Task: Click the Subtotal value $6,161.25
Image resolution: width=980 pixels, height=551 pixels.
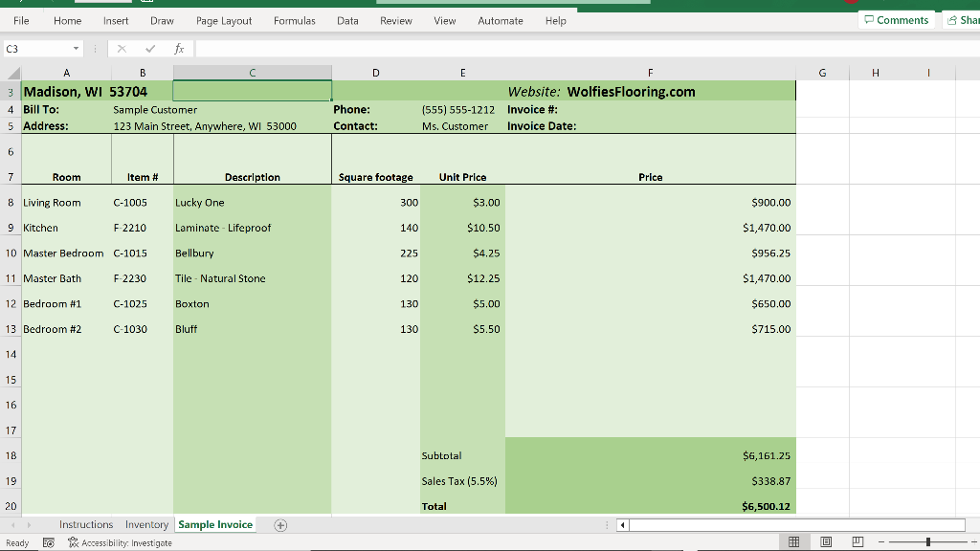Action: (767, 455)
